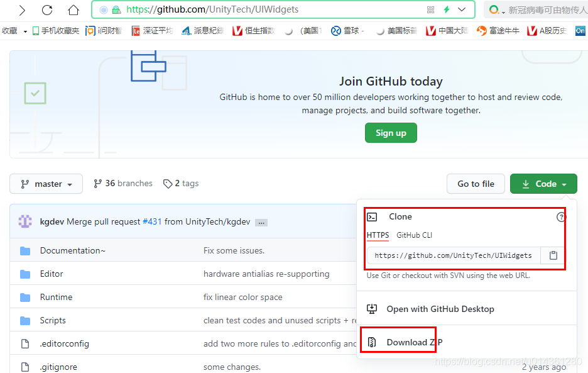Viewport: 588px width, 373px height.
Task: Click the search box with Chinese text
Action: pyautogui.click(x=536, y=10)
